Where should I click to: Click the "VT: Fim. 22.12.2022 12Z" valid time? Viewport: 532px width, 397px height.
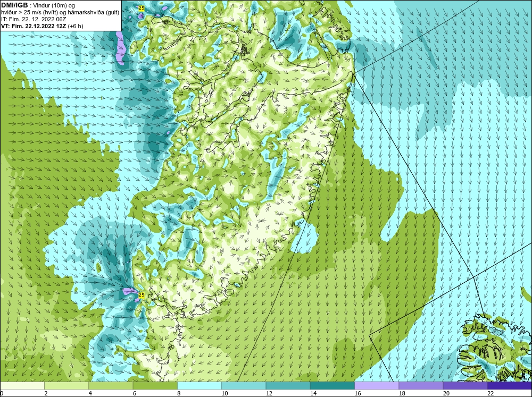pyautogui.click(x=34, y=26)
